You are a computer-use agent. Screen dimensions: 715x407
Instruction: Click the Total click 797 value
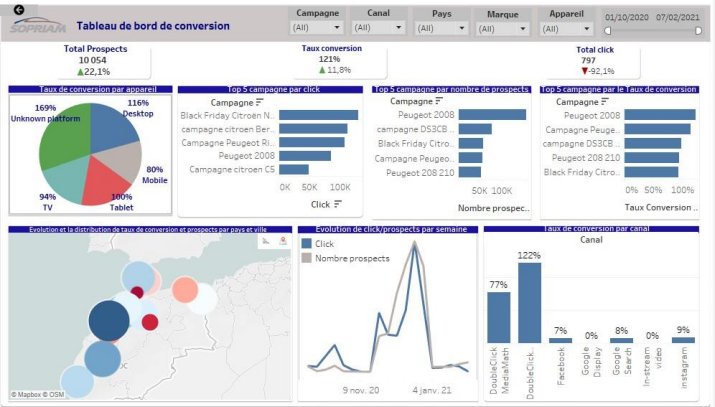[x=588, y=60]
